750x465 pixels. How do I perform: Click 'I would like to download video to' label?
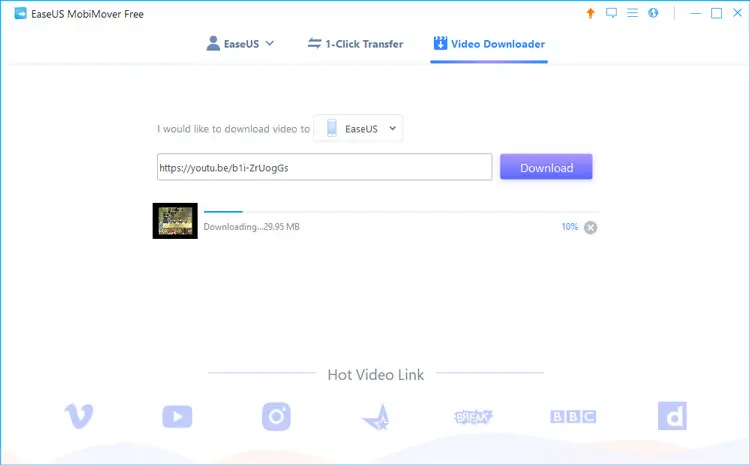pos(233,129)
